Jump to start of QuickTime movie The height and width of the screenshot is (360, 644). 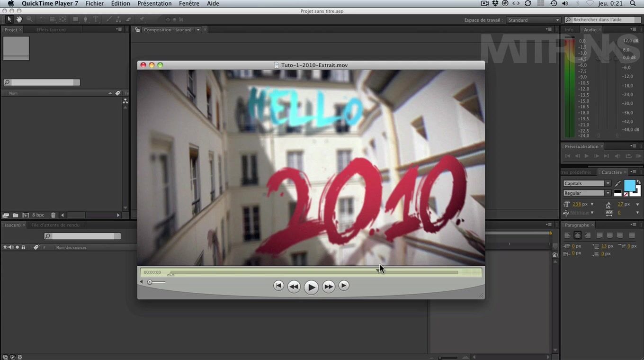click(278, 286)
